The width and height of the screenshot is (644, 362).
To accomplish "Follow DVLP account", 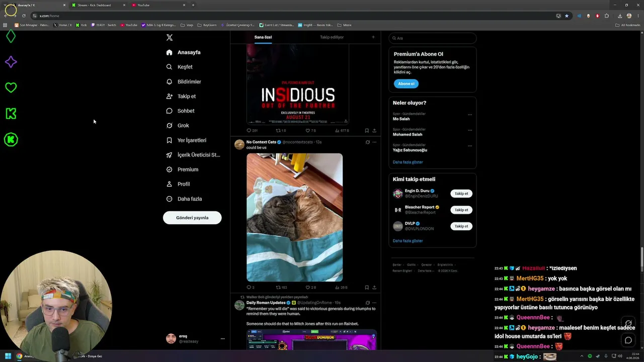I will pos(461,226).
